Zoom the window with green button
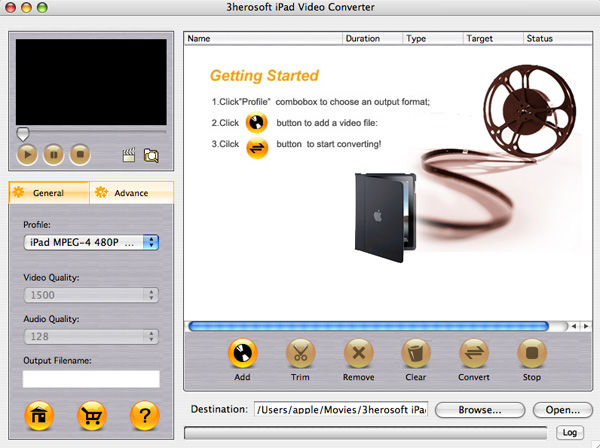600x448 pixels. 42,7
